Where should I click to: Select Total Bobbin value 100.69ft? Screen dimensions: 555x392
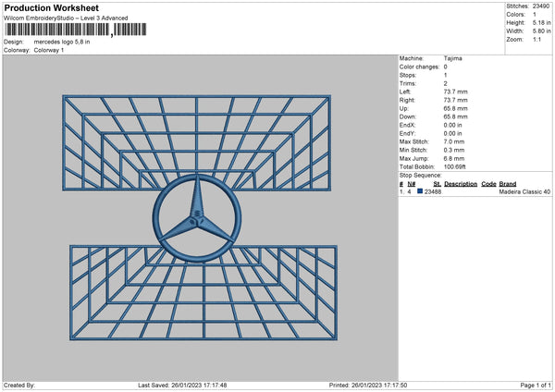455,167
